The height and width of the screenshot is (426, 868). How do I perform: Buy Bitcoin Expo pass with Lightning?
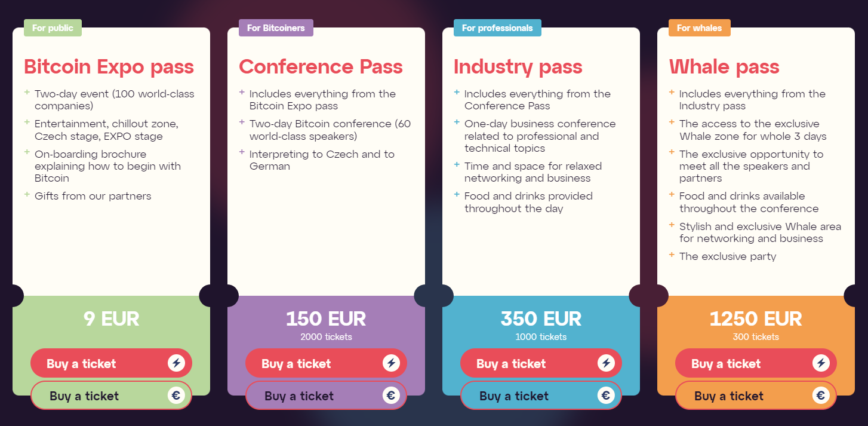(x=111, y=363)
